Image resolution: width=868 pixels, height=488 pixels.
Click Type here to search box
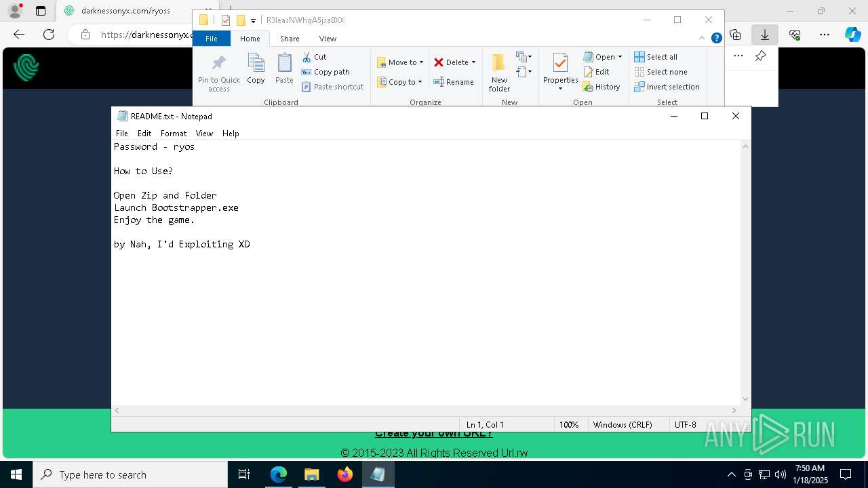click(x=130, y=474)
